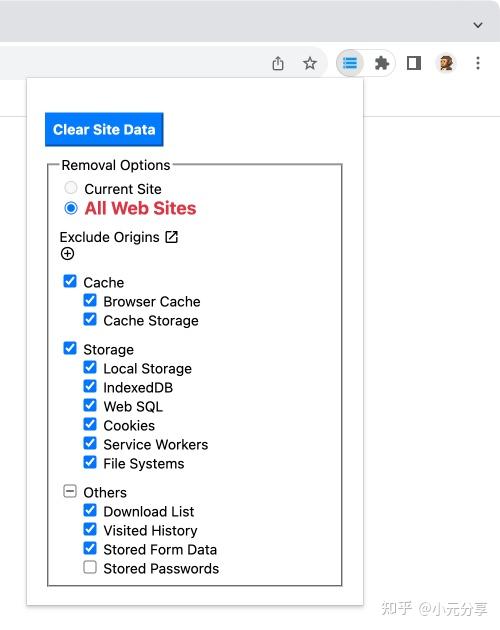Click the share page icon
The image size is (500, 630).
click(278, 63)
